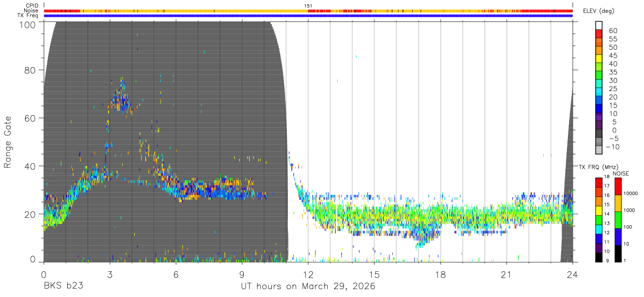Click the blue TX frequency indicator strip

click(308, 16)
